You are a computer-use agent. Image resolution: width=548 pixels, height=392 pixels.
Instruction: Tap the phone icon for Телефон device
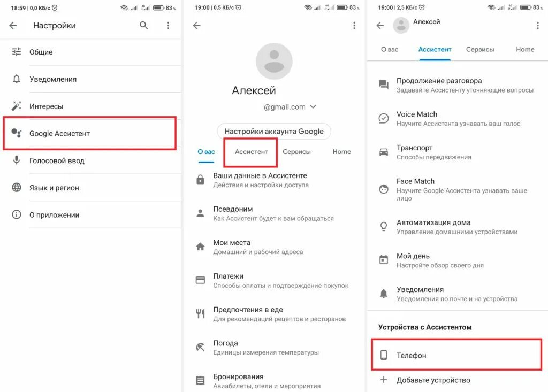click(384, 355)
